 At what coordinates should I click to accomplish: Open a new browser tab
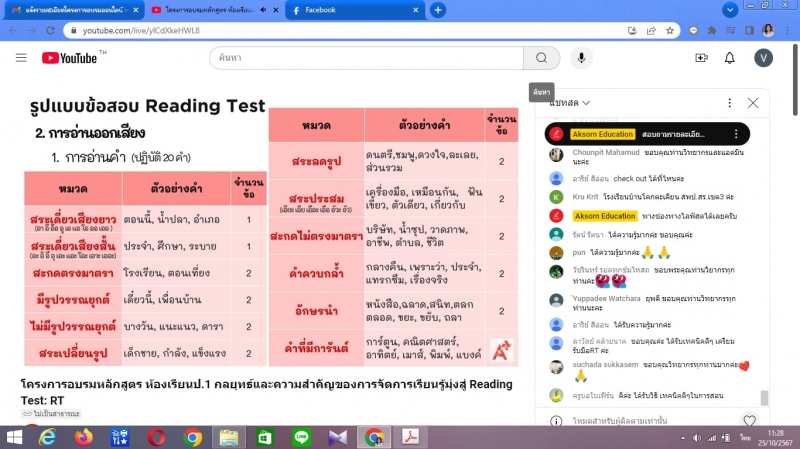pyautogui.click(x=438, y=10)
